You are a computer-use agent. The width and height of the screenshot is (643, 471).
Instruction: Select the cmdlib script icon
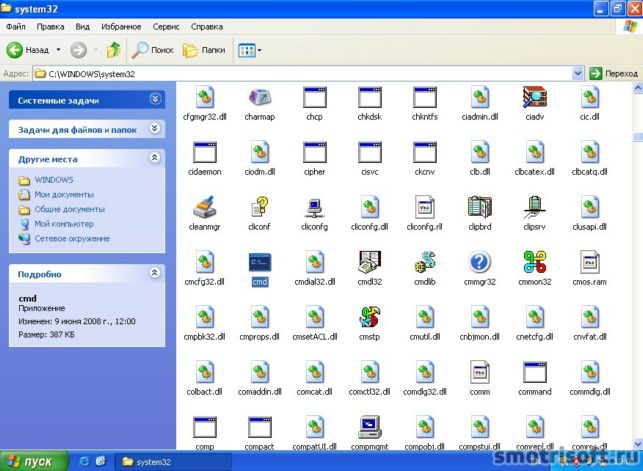(425, 262)
